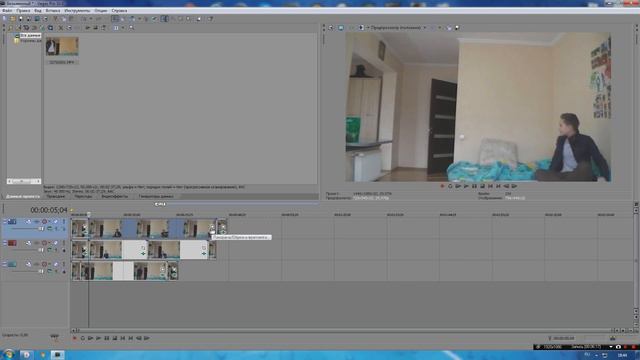Click Save Snapshot to File icon
The image size is (640, 360).
pyautogui.click(x=456, y=28)
